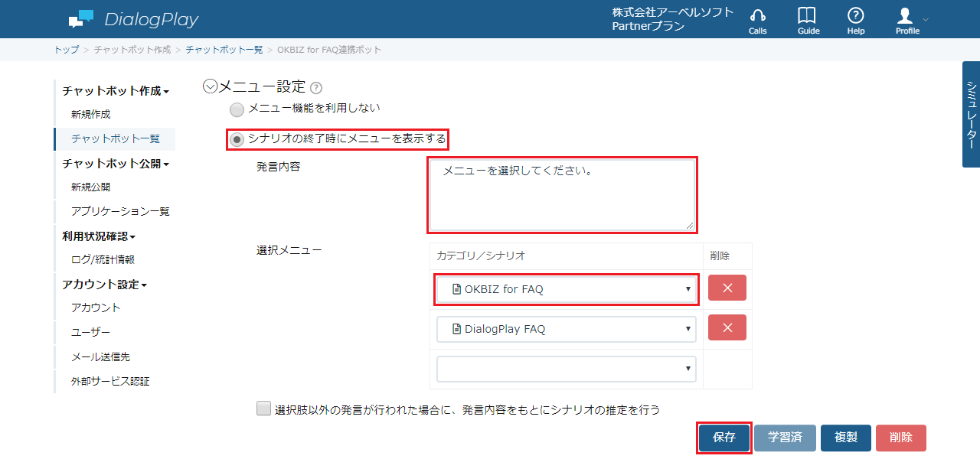This screenshot has width=980, height=459.
Task: Open ユーザー in sidebar
Action: coord(90,332)
